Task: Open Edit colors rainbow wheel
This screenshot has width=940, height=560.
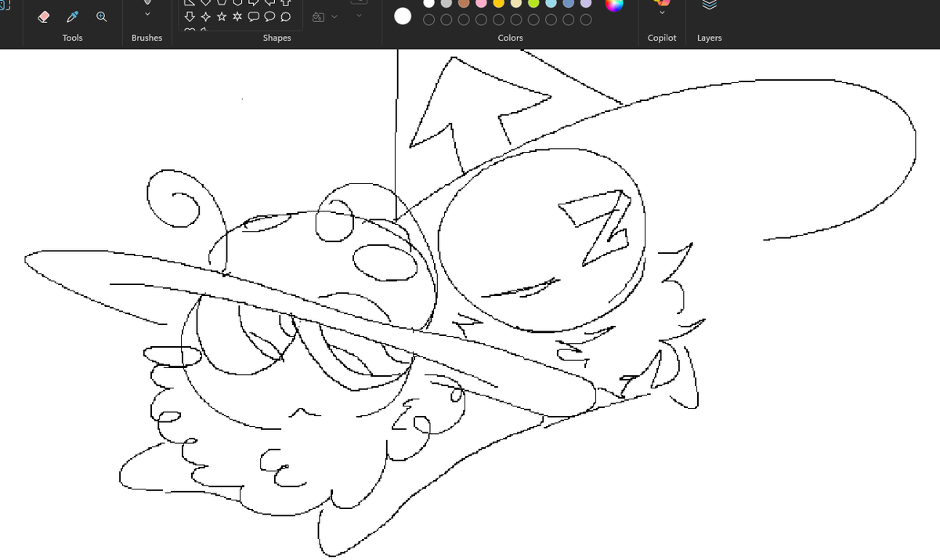Action: coord(615,4)
